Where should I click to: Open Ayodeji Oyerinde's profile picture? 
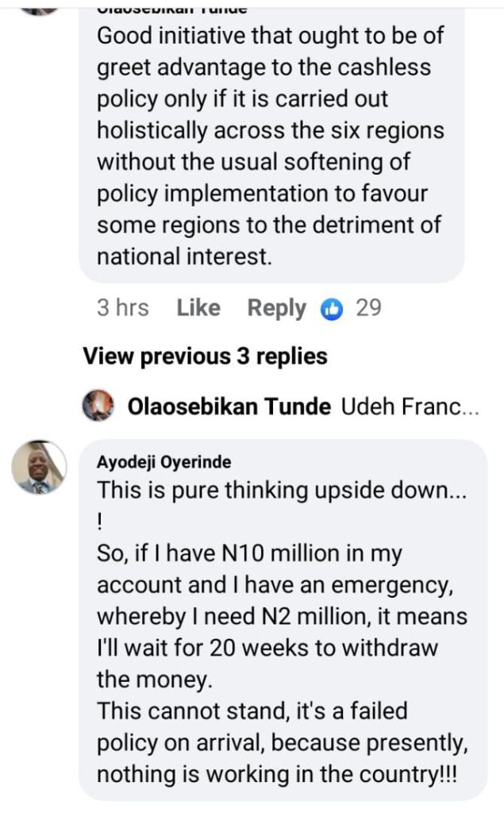(x=38, y=468)
